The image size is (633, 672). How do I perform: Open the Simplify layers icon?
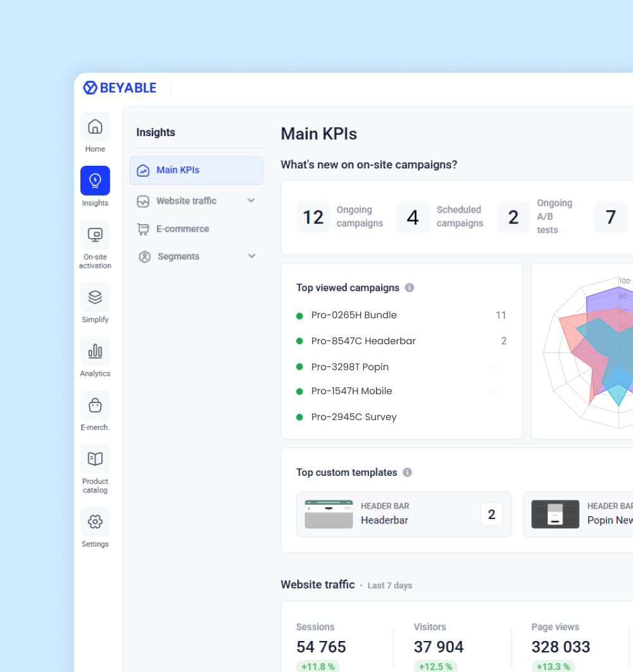tap(95, 297)
